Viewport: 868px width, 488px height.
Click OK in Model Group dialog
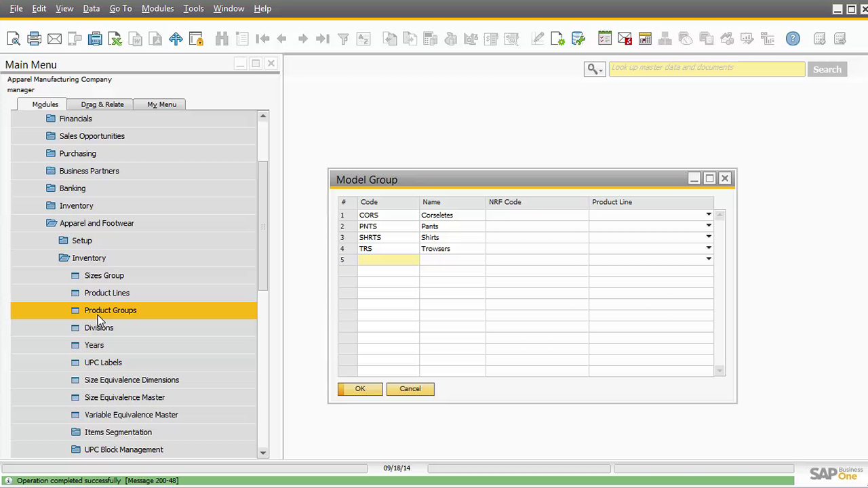click(360, 389)
